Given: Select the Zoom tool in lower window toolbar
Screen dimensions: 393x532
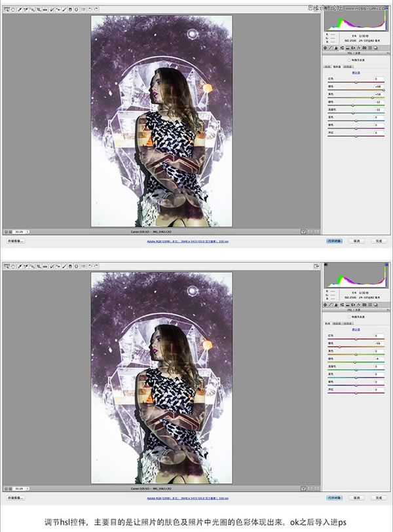Looking at the screenshot, I should point(7,266).
